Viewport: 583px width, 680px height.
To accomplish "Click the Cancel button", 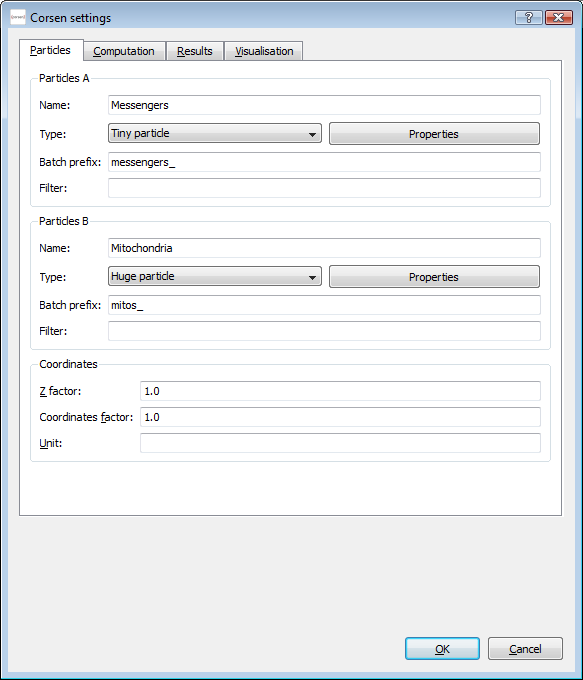I will pyautogui.click(x=525, y=649).
